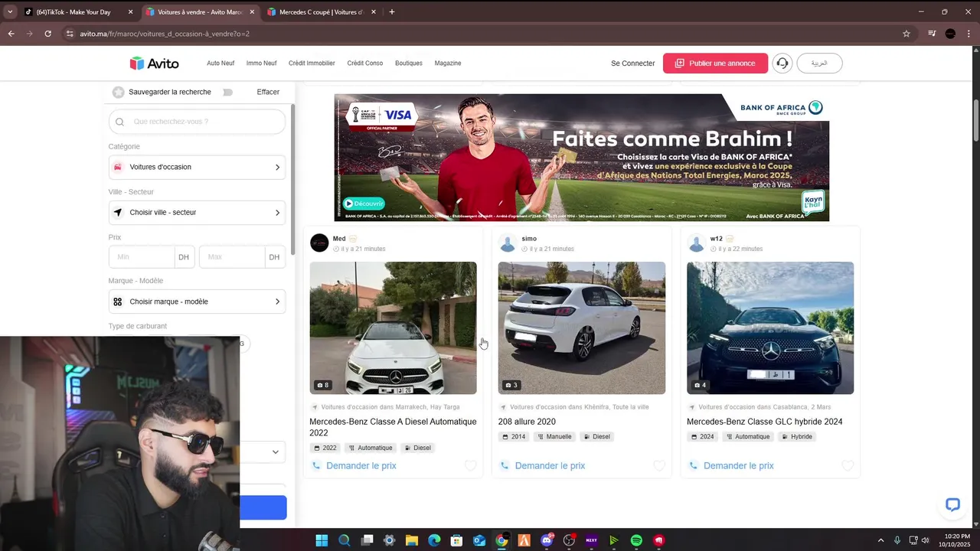Click seller w12's avatar

coord(696,243)
